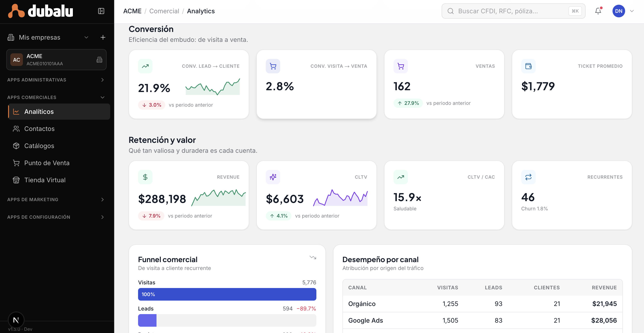This screenshot has height=333, width=644.
Task: Click the Revenue dollar icon
Action: 145,177
